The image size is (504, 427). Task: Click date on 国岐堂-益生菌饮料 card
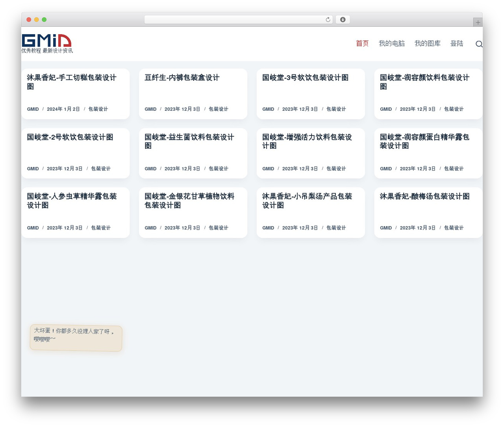[x=182, y=169]
